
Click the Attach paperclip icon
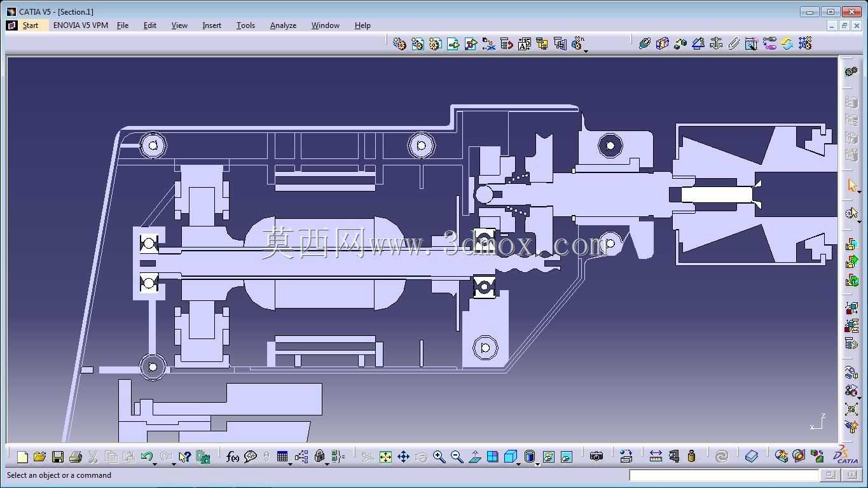click(734, 43)
